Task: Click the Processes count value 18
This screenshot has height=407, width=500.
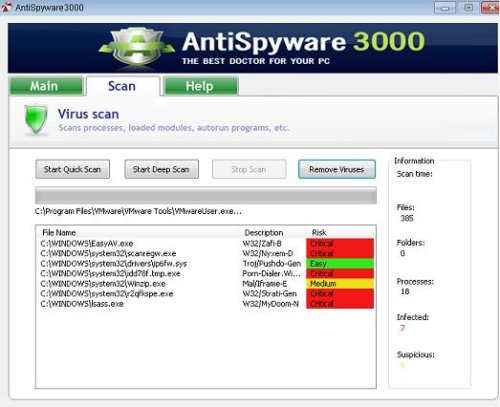Action: (405, 291)
